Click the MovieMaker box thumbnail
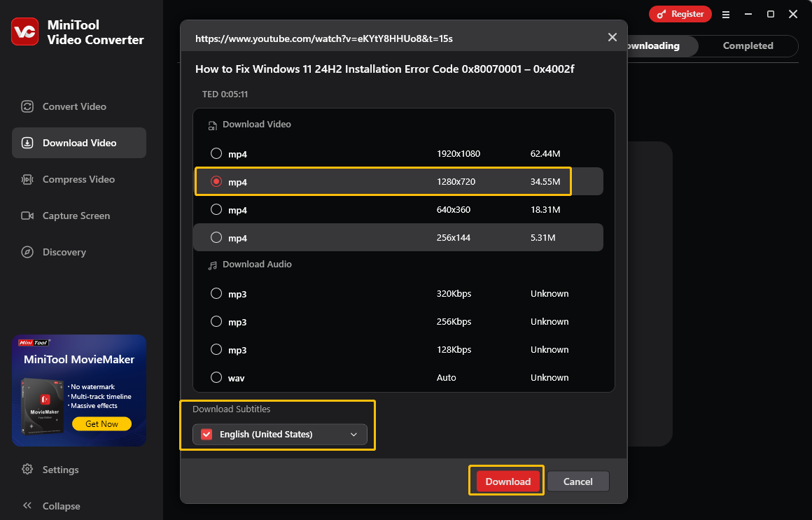Viewport: 812px width, 520px height. 43,407
